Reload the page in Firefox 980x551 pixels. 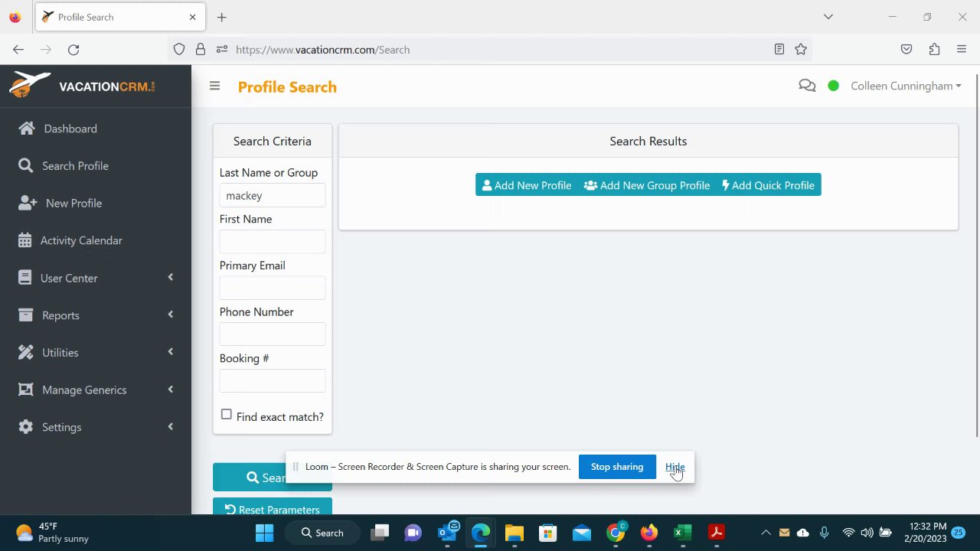pyautogui.click(x=73, y=50)
